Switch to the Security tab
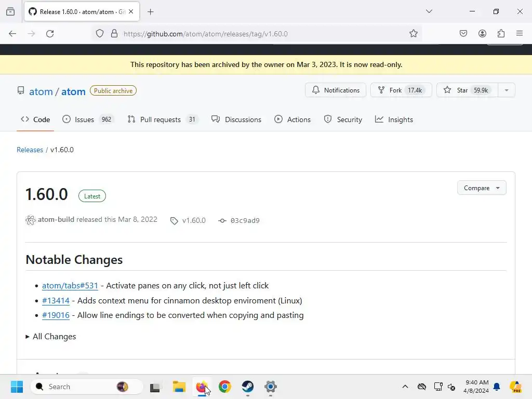The height and width of the screenshot is (399, 532). tap(343, 119)
